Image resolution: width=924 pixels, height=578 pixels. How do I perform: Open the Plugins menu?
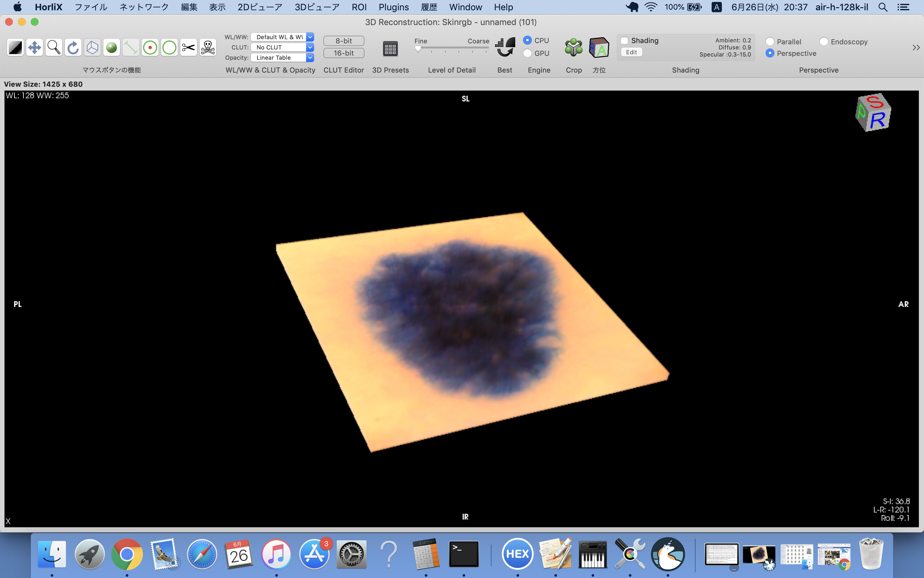coord(394,7)
